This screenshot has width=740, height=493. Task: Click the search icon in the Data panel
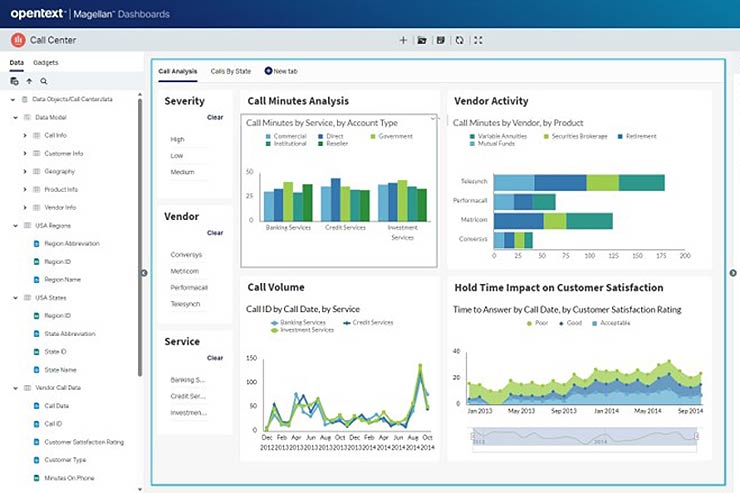pyautogui.click(x=43, y=81)
